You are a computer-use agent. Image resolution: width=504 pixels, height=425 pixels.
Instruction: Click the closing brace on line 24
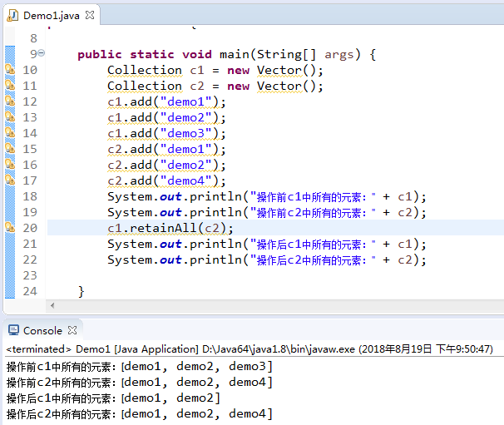(x=82, y=292)
